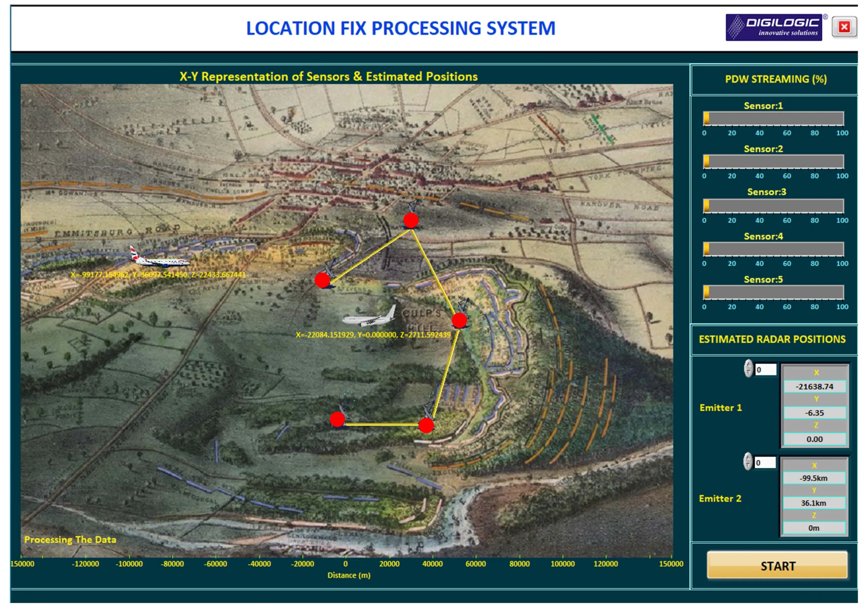Click the leftmost red sensor marker
The width and height of the screenshot is (868, 607).
click(x=322, y=280)
